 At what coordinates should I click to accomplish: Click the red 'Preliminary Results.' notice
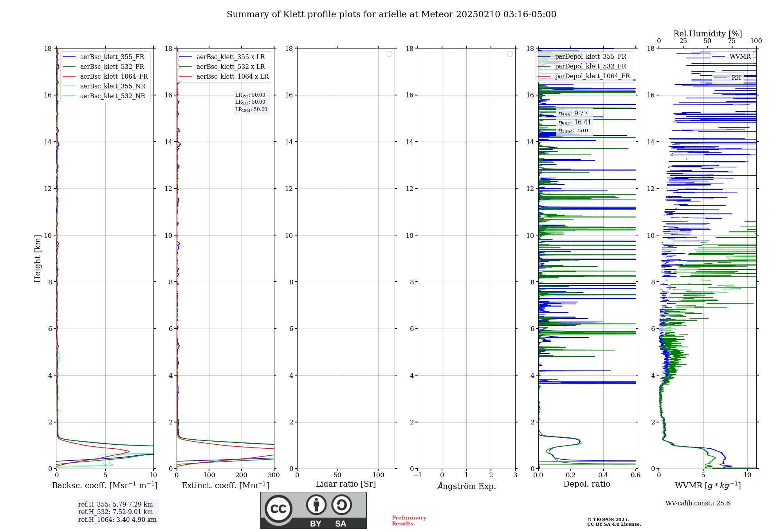tap(409, 521)
